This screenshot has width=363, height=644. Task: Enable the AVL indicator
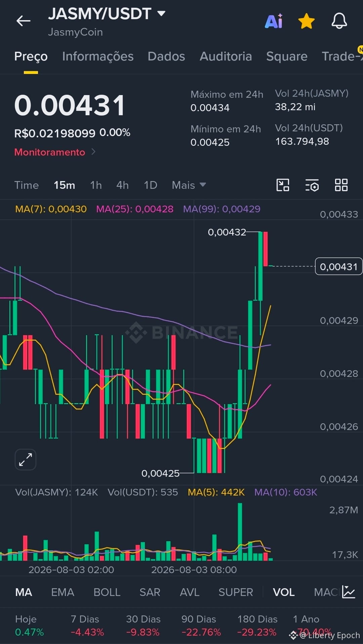click(190, 592)
